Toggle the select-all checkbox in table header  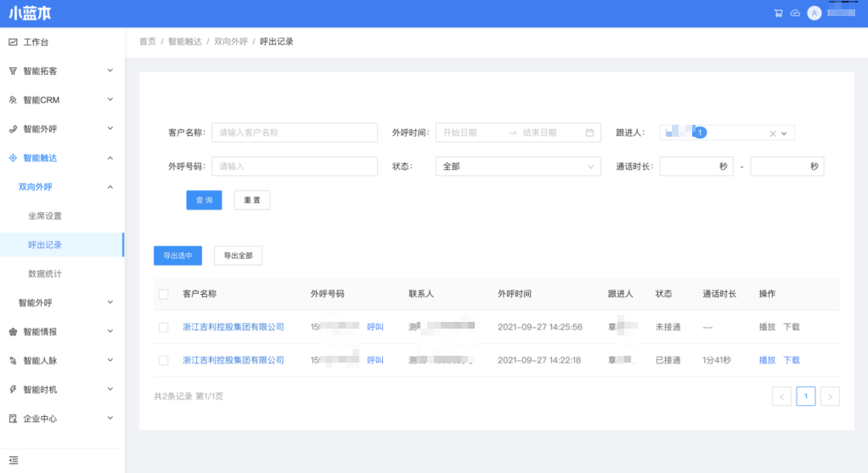[x=164, y=294]
